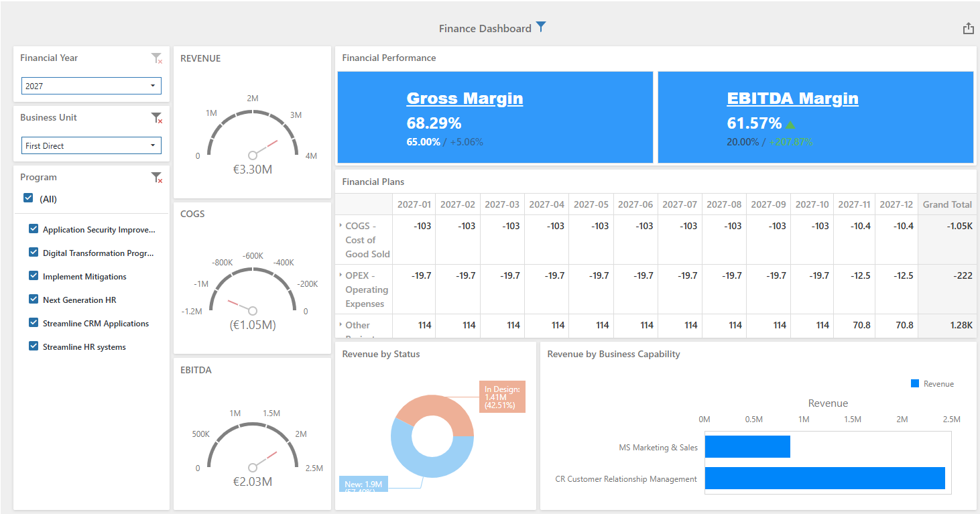Click the Financial Plans panel title
This screenshot has width=980, height=514.
[373, 182]
